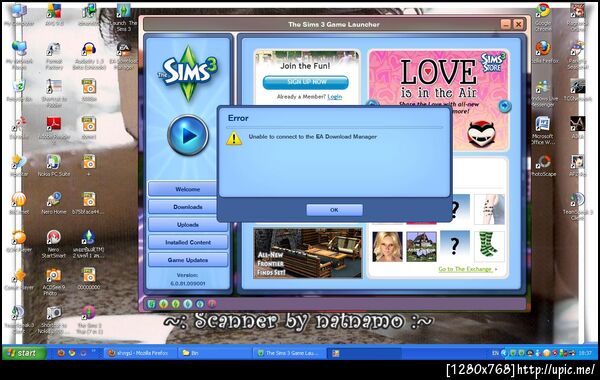Image resolution: width=600 pixels, height=380 pixels.
Task: Launch Chrome from the quick launch bar
Action: click(72, 353)
